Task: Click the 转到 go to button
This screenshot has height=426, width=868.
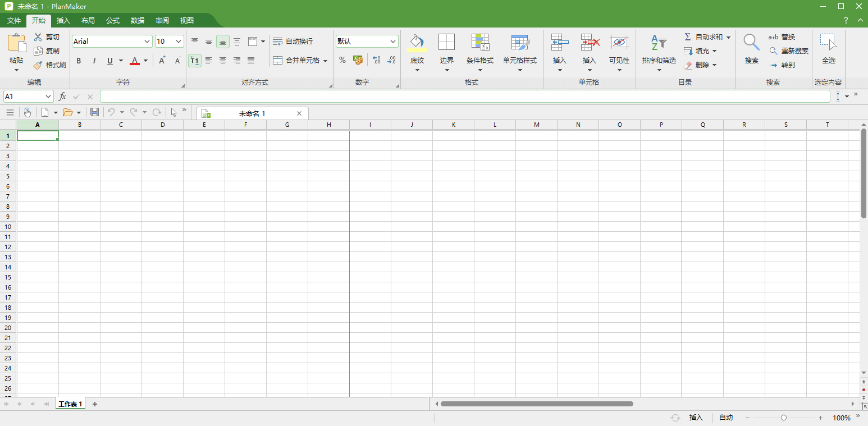Action: coord(782,65)
